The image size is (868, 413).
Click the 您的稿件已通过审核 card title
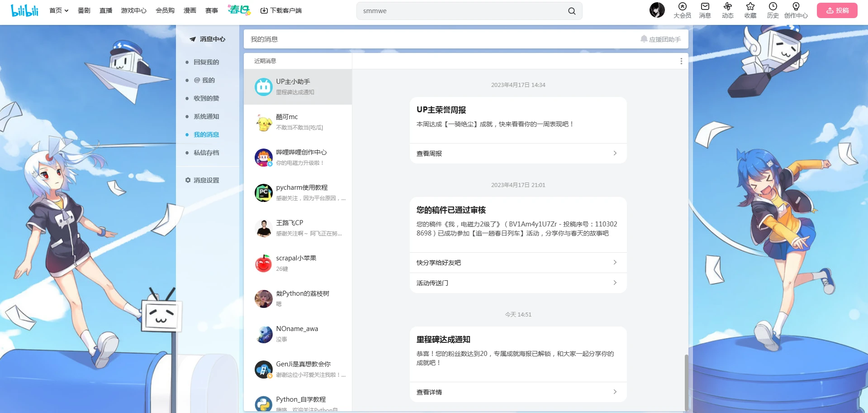pos(451,210)
